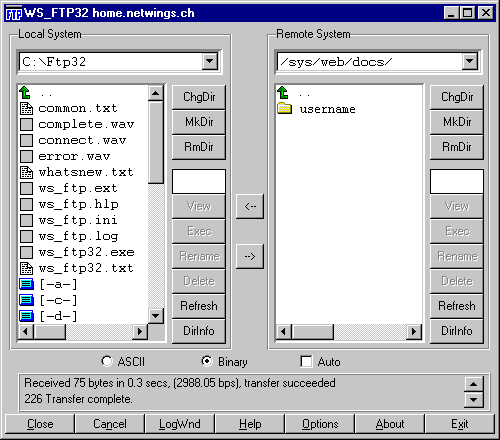Select Binary transfer mode
The height and width of the screenshot is (440, 500).
(207, 361)
